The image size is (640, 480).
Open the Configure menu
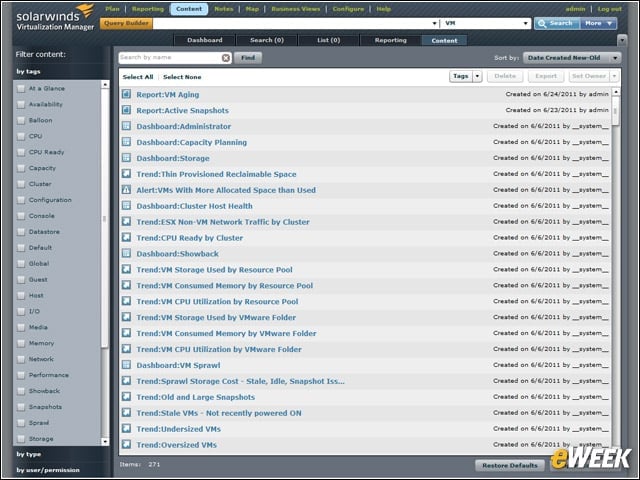pyautogui.click(x=348, y=9)
